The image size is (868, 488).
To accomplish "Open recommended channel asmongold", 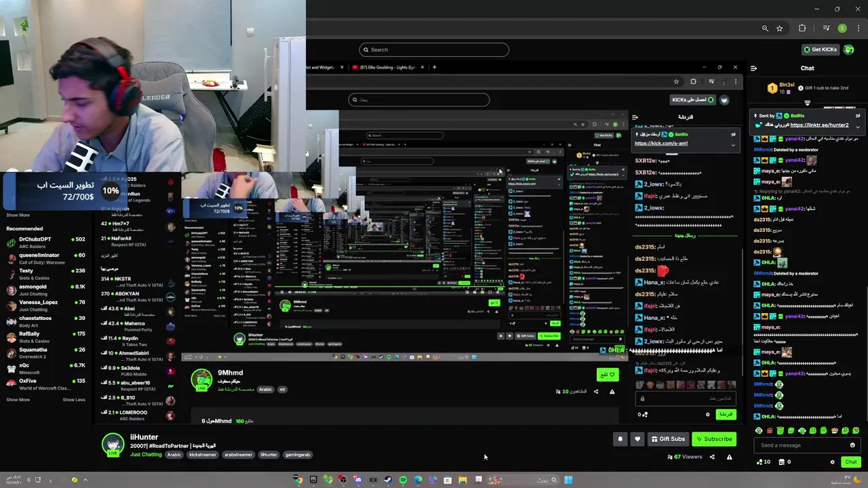I will (45, 289).
